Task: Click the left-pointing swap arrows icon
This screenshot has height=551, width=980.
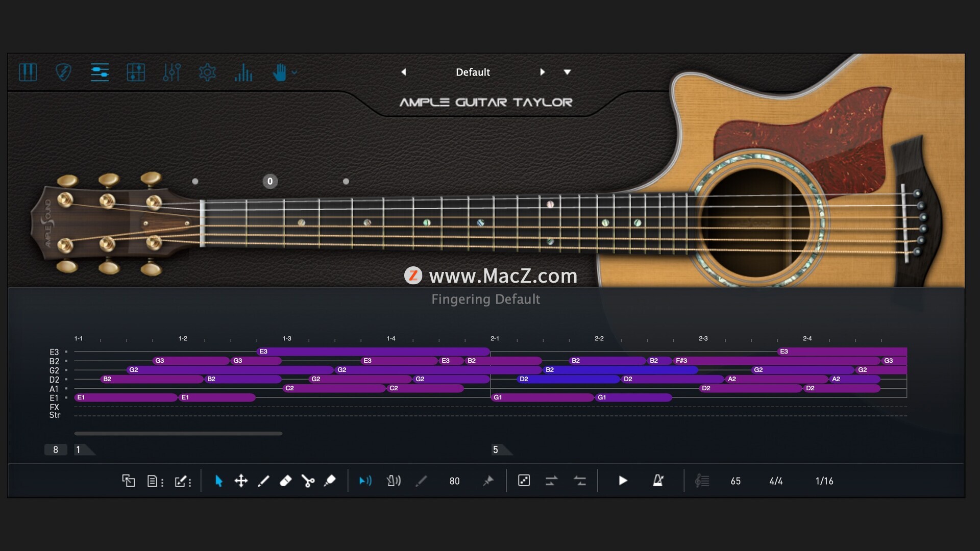Action: point(580,481)
